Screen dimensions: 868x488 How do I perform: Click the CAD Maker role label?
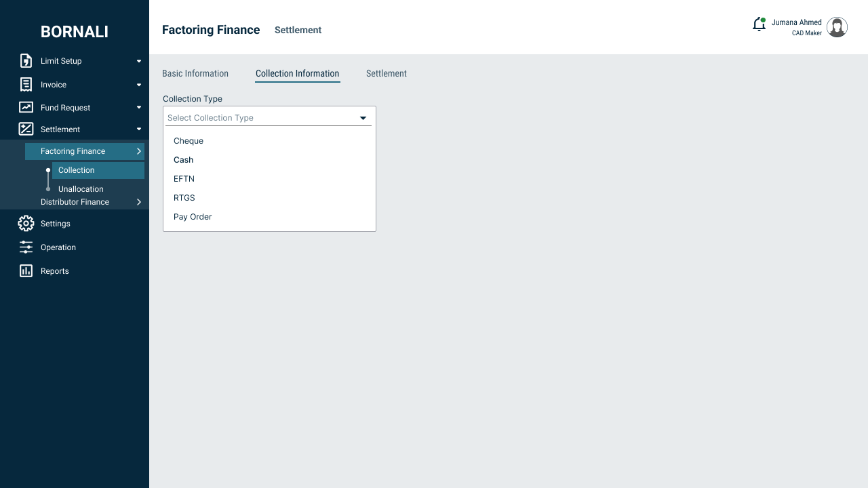807,33
